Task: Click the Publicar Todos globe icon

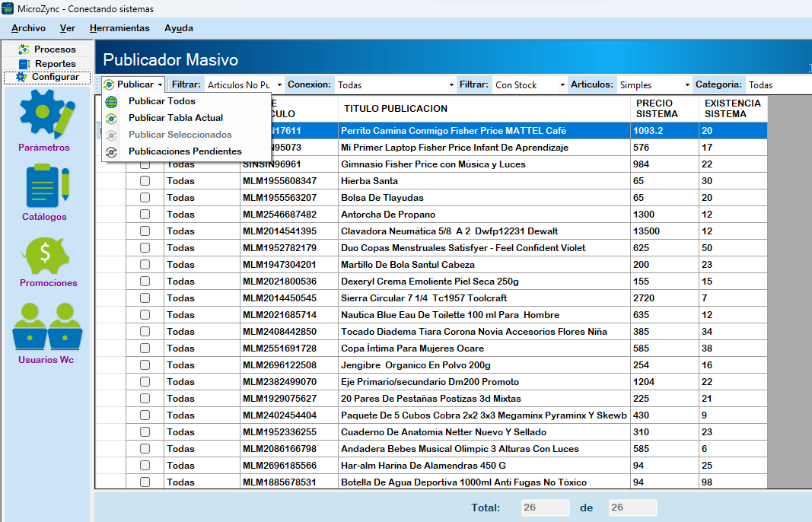Action: [112, 101]
